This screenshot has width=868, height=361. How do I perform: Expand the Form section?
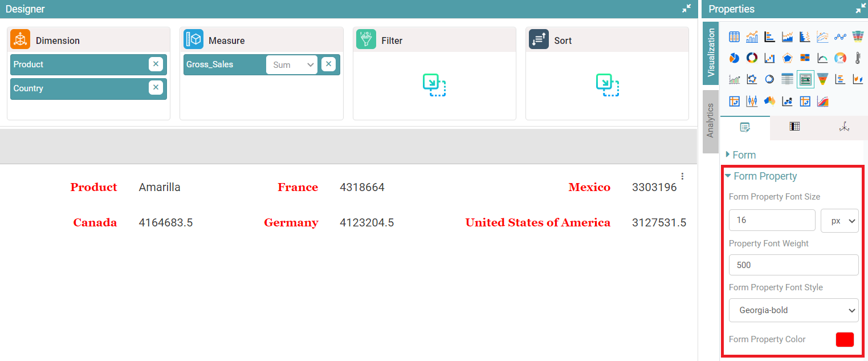pyautogui.click(x=744, y=155)
